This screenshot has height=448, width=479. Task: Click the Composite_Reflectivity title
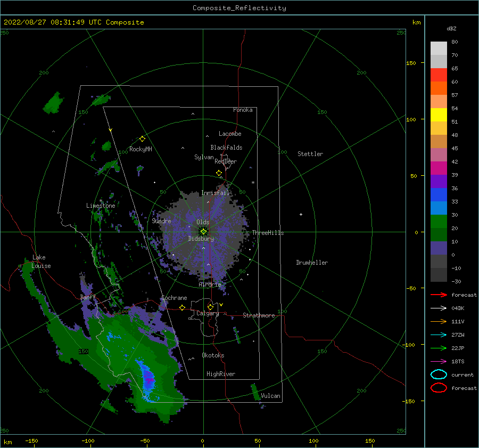pos(239,8)
